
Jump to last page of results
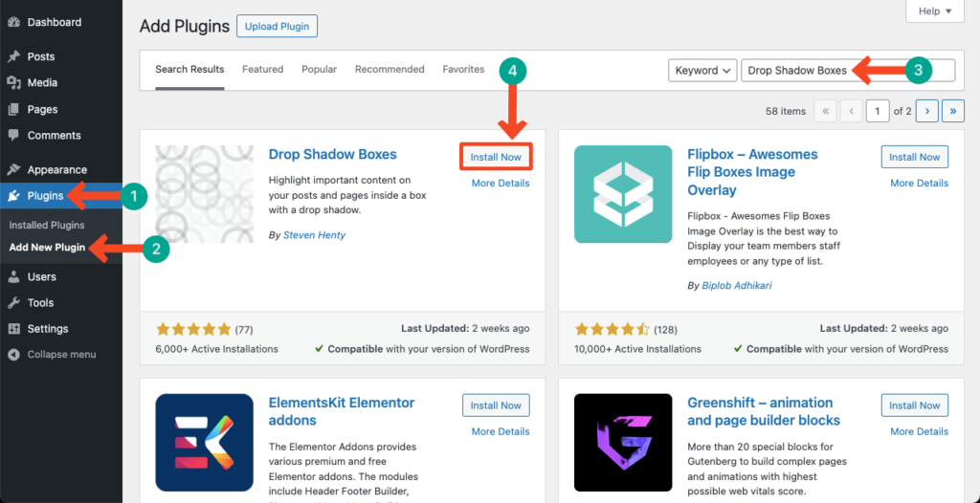pyautogui.click(x=952, y=111)
